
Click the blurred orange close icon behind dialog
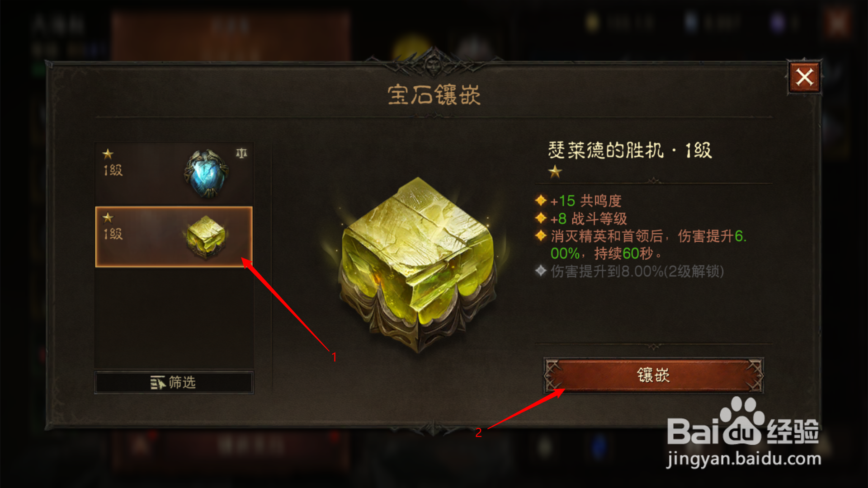point(837,23)
